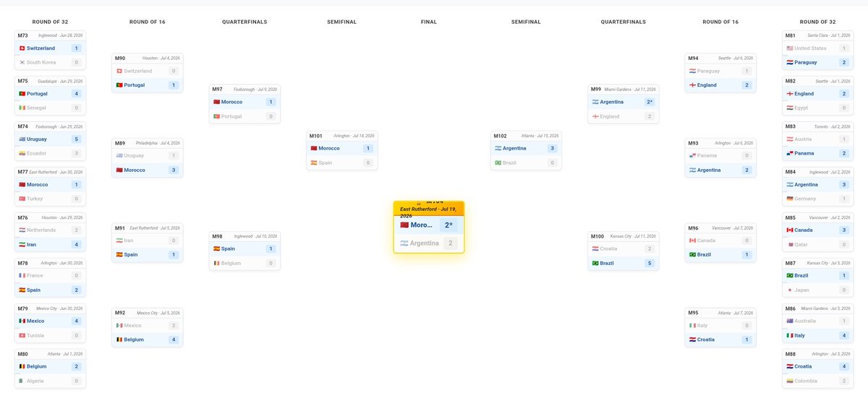Click Austria team name in M83
Screen dimensions: 868x414
tap(803, 139)
